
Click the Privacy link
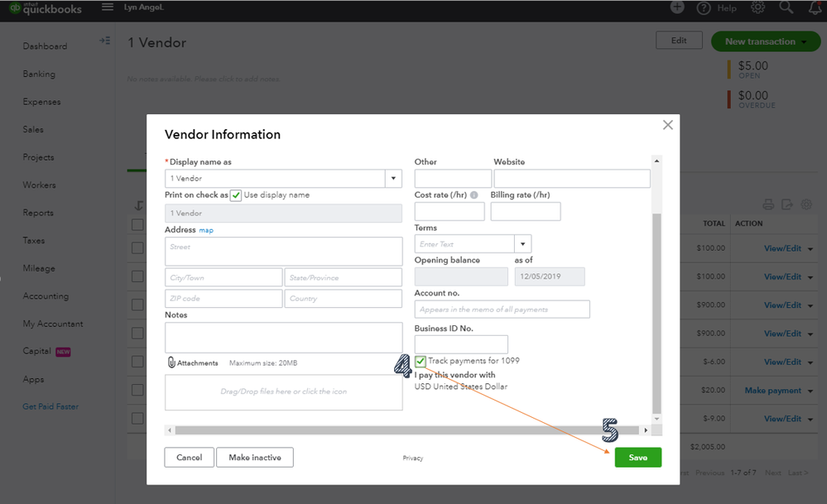[x=413, y=458]
